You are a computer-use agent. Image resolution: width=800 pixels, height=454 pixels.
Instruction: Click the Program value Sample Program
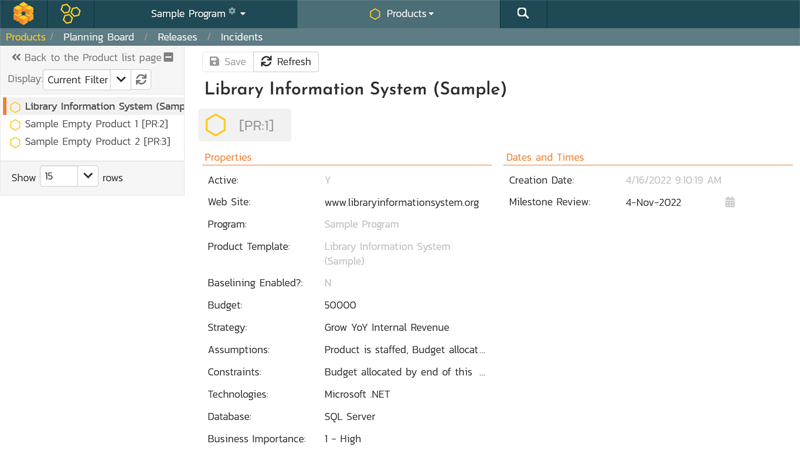(x=362, y=224)
